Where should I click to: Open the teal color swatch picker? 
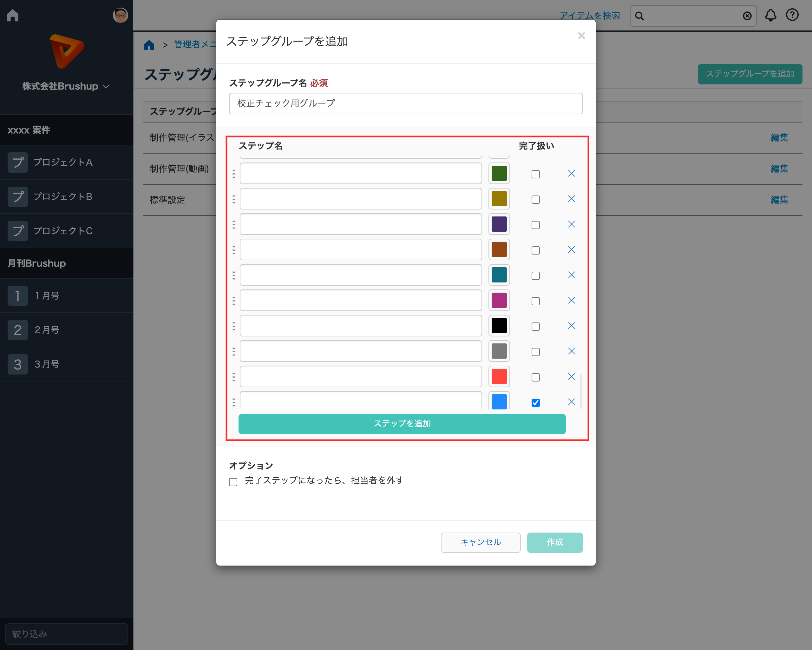coord(499,275)
